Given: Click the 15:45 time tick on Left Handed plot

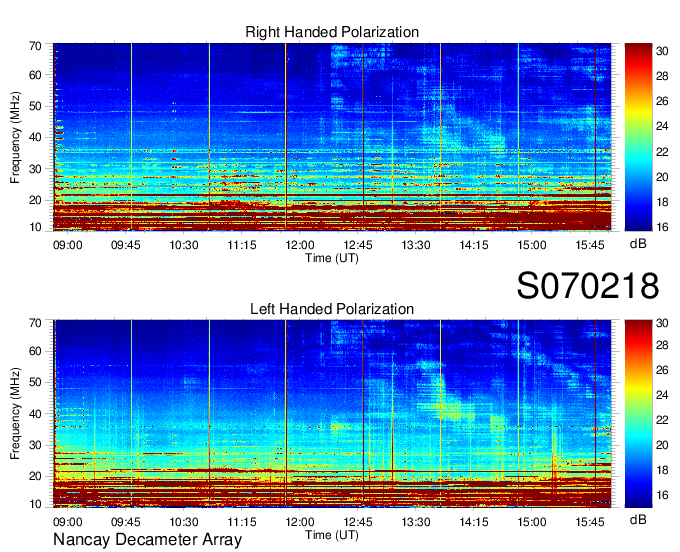Looking at the screenshot, I should tap(590, 522).
